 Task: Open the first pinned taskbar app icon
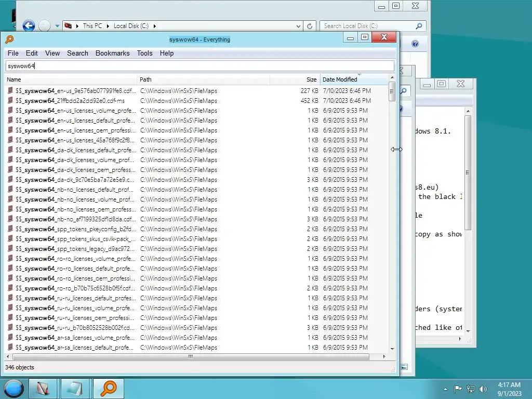tap(43, 389)
